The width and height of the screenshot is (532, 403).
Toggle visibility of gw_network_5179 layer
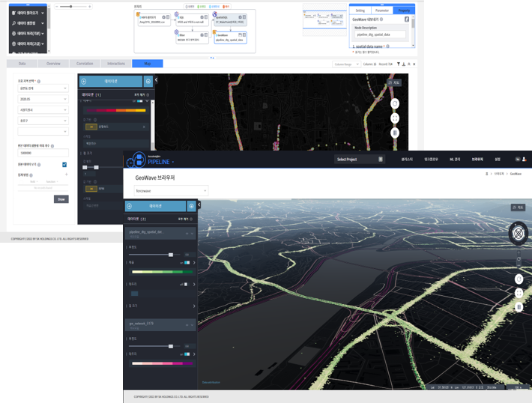(x=187, y=325)
